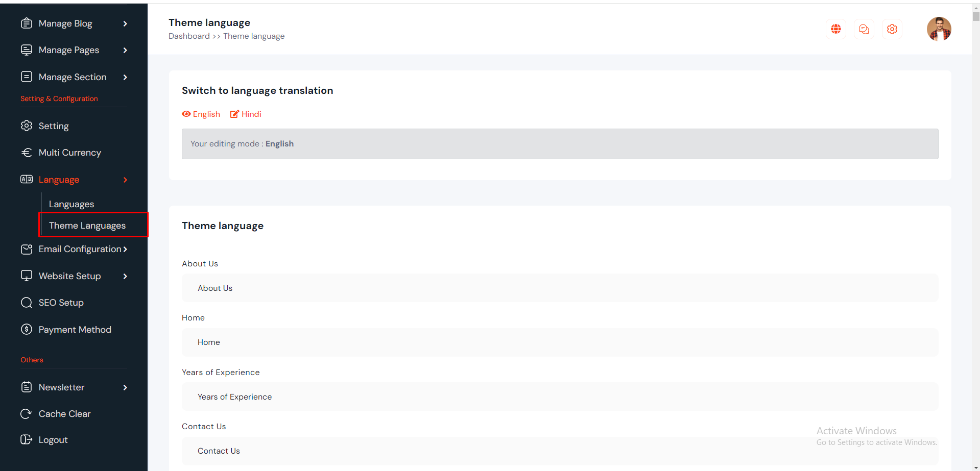Click the About Us translation input field
This screenshot has height=471, width=980.
(560, 288)
